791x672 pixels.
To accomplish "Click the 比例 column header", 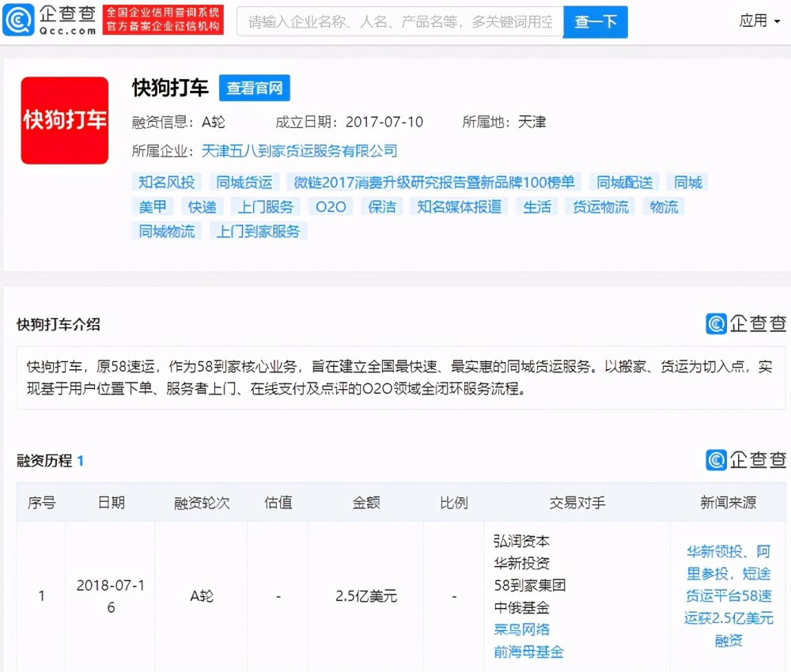I will [x=453, y=502].
